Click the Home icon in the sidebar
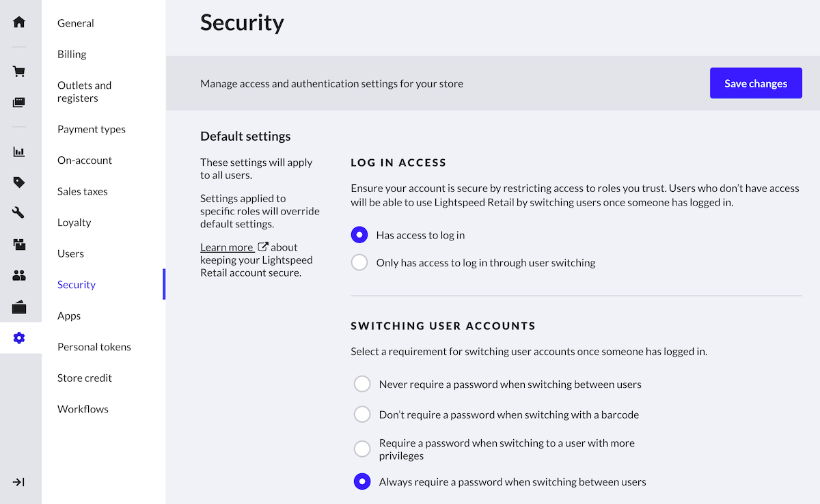 (19, 22)
